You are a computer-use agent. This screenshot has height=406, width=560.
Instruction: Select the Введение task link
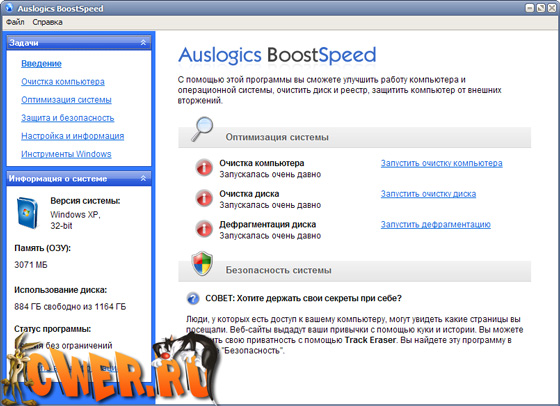point(41,64)
